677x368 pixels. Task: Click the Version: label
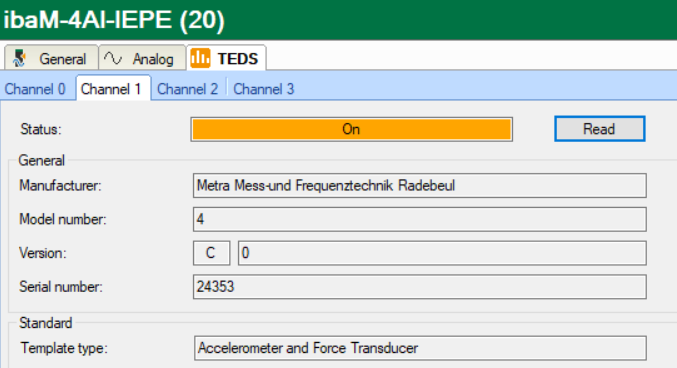coord(43,253)
